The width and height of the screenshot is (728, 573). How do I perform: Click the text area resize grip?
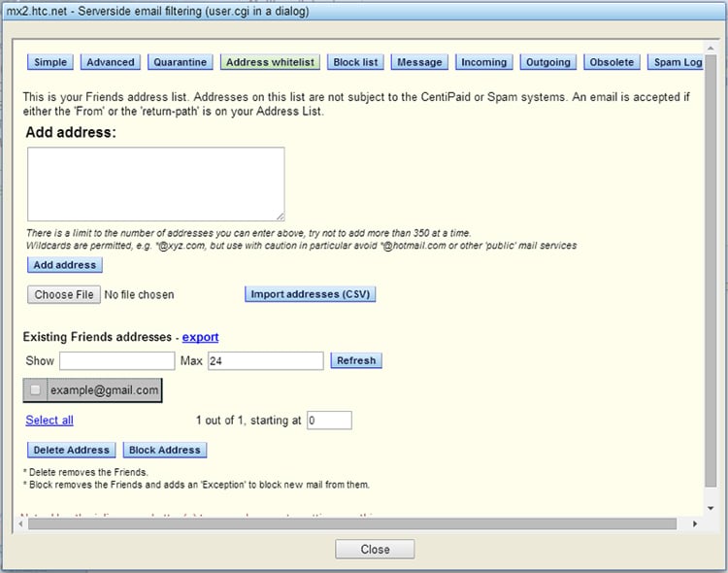(x=280, y=217)
